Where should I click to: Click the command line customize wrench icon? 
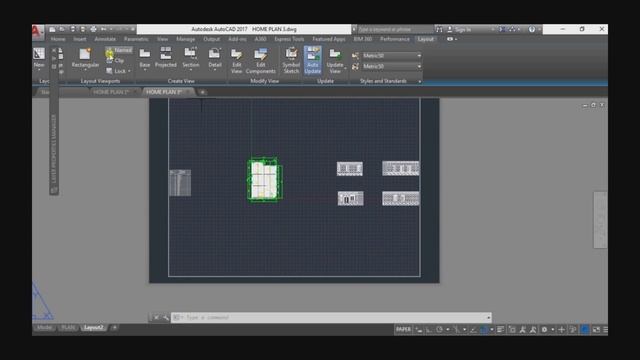click(x=165, y=317)
